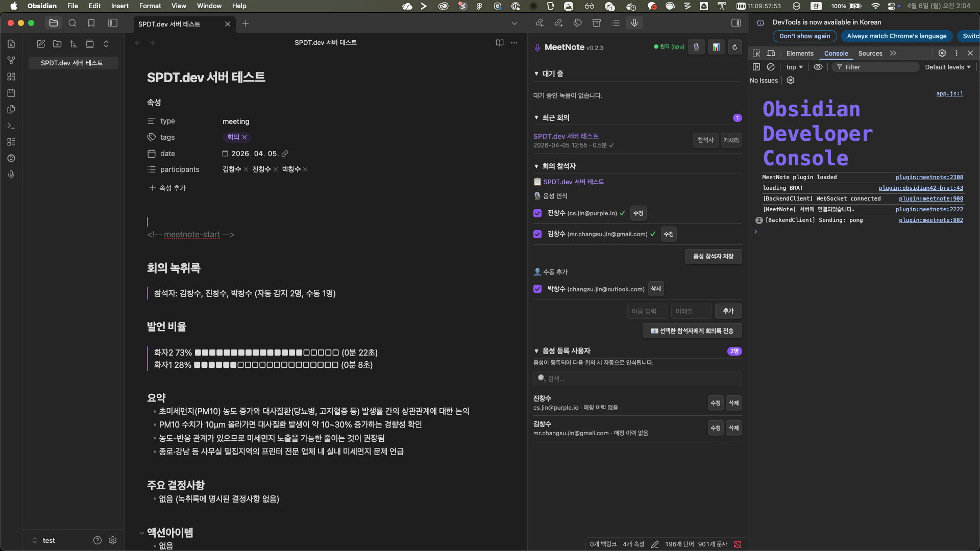Switch to the Sources tab in DevTools
The height and width of the screenshot is (551, 980).
click(x=870, y=53)
